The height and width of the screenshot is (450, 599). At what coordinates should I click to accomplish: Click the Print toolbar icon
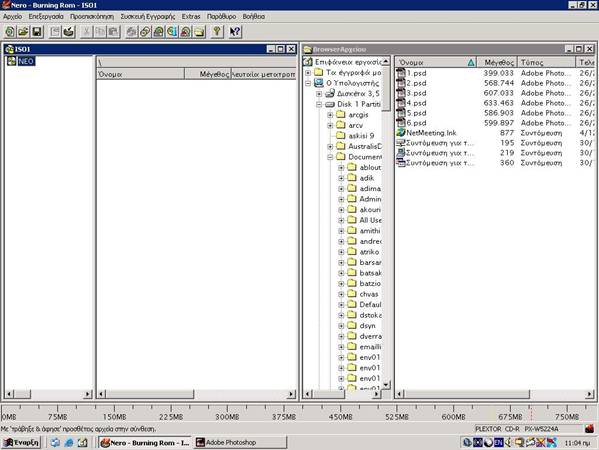131,32
